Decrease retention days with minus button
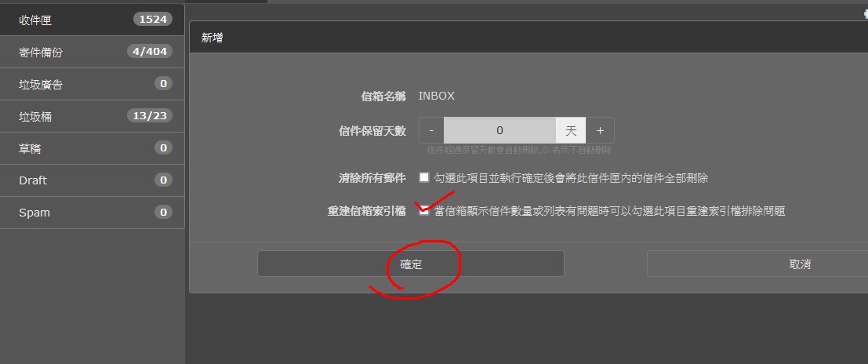This screenshot has width=868, height=364. (x=431, y=131)
